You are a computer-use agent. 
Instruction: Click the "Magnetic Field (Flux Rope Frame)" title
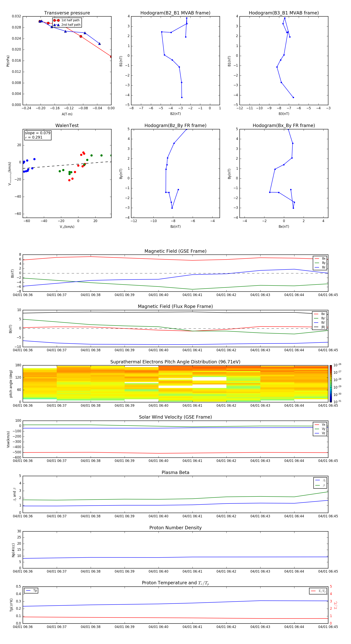click(175, 307)
